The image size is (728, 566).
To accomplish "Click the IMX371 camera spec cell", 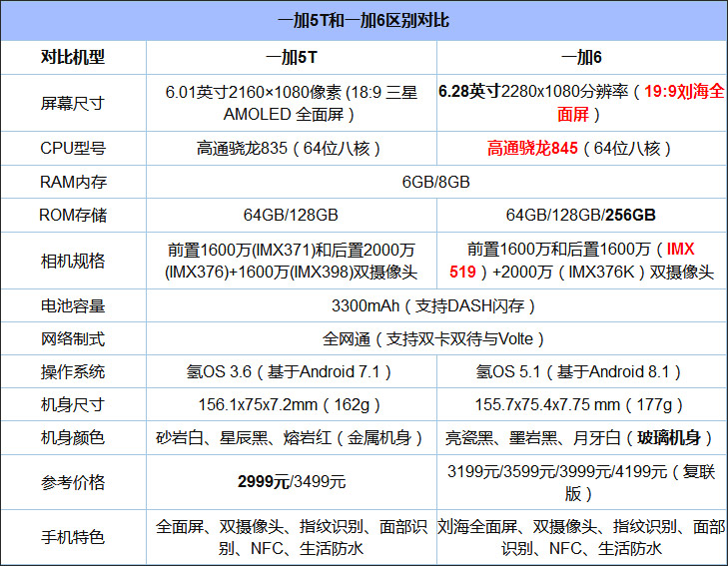I will click(x=292, y=261).
